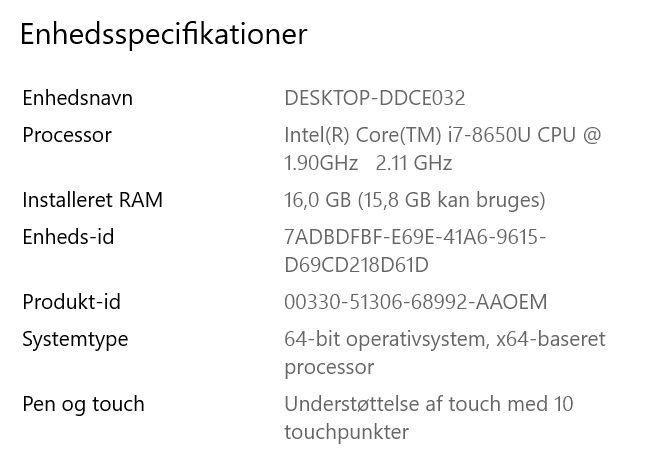This screenshot has height=460, width=645.
Task: Select the Installeret RAM label
Action: (92, 200)
